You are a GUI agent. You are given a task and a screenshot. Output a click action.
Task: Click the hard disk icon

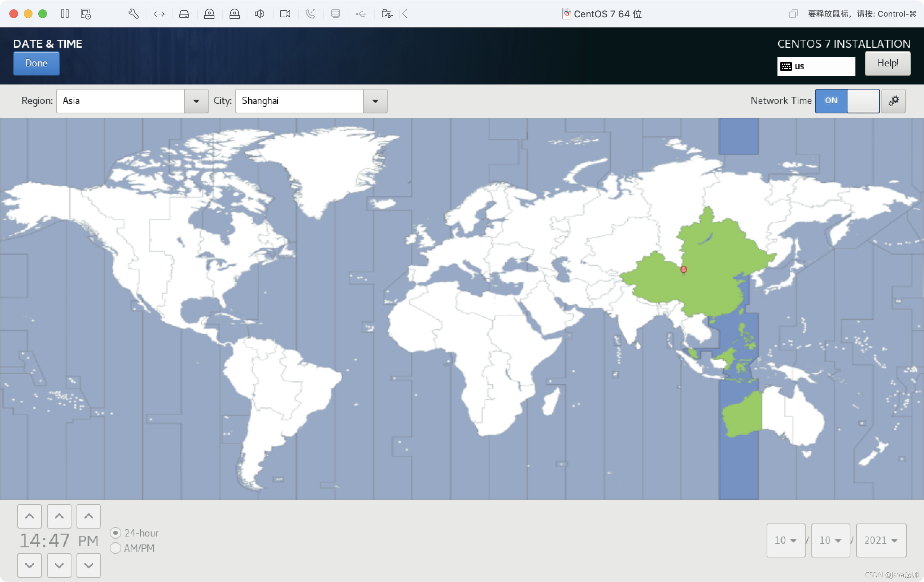(x=184, y=14)
